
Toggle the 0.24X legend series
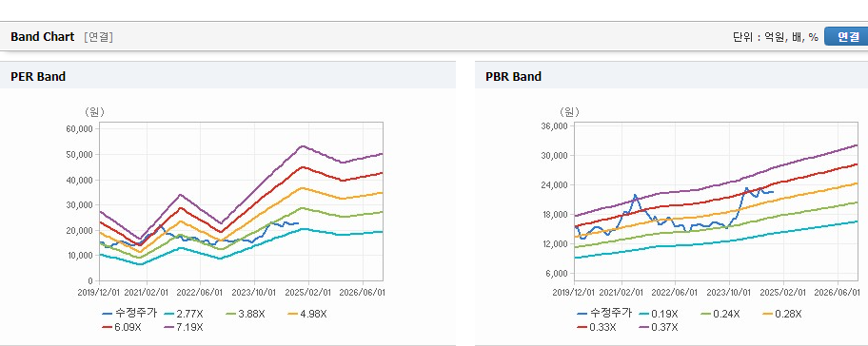pos(720,314)
